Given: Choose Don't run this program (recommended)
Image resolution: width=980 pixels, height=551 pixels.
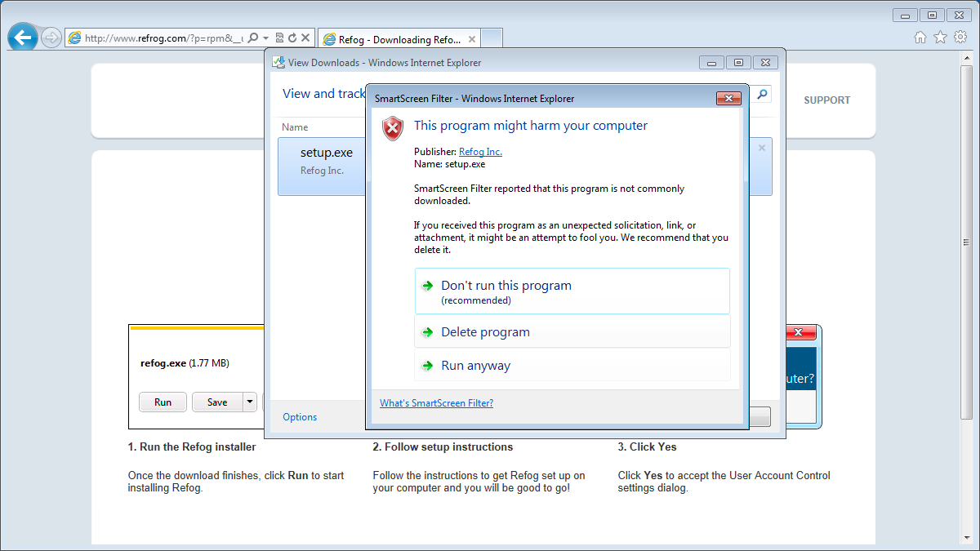Looking at the screenshot, I should pyautogui.click(x=572, y=291).
